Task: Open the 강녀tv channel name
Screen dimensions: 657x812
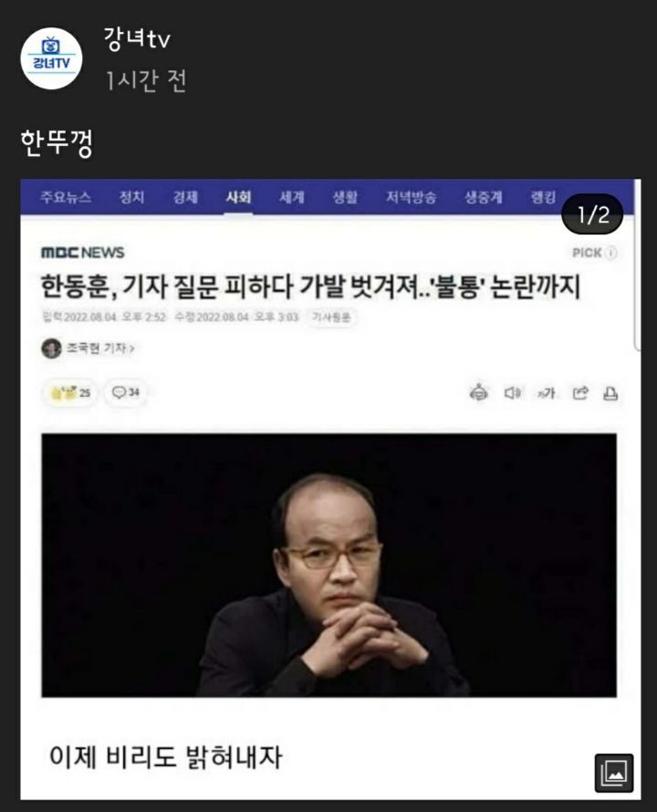Action: 137,38
